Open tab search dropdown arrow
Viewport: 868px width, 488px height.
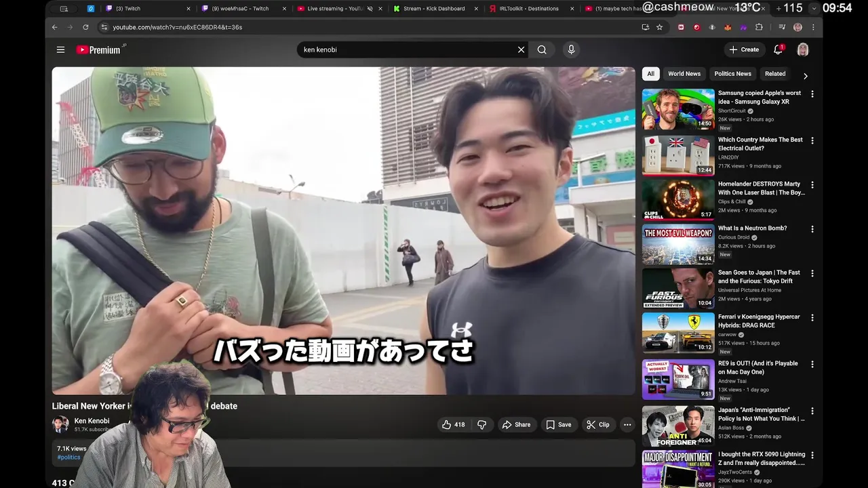814,9
